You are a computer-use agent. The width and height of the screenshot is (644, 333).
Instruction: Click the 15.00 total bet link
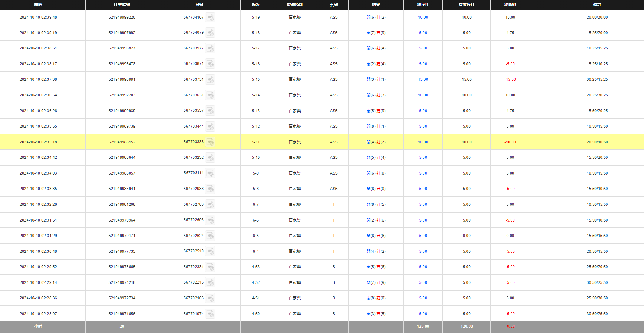pyautogui.click(x=423, y=80)
